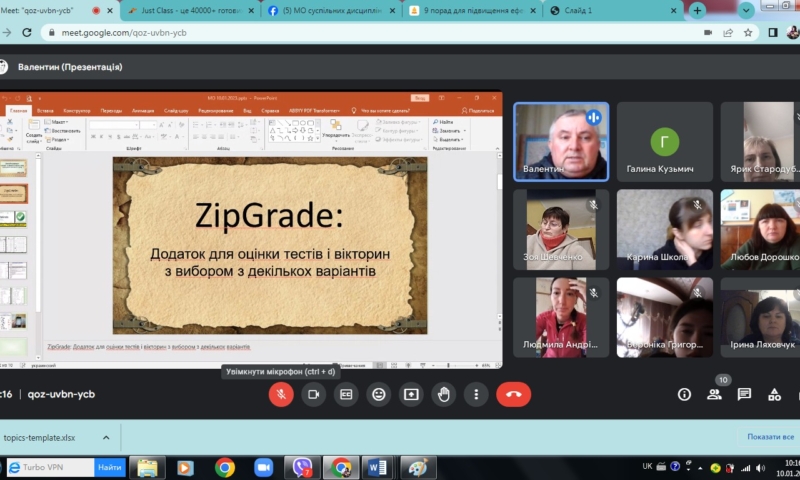Select Валентин's video tile
Screen dimensions: 800x480
tap(561, 142)
